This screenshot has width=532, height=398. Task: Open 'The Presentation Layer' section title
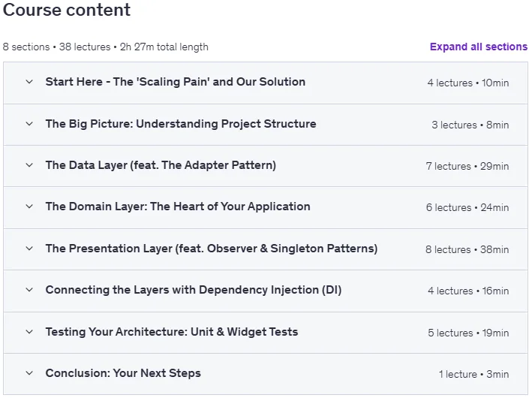(212, 249)
